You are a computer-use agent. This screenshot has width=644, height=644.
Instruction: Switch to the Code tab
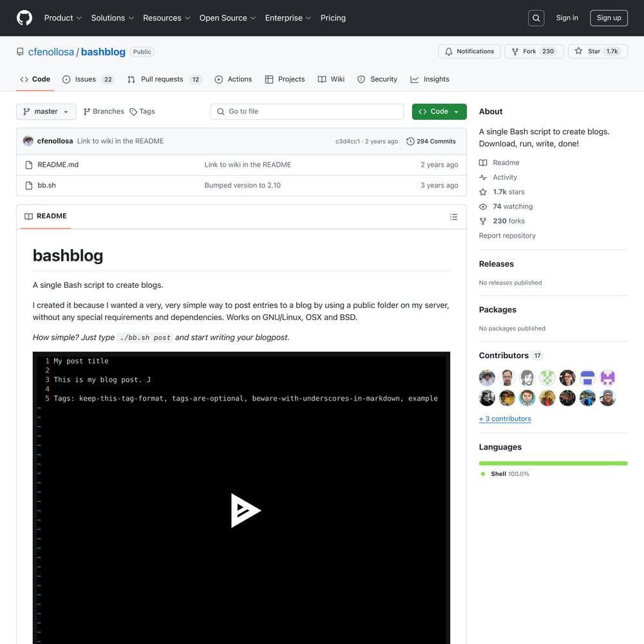[x=35, y=79]
